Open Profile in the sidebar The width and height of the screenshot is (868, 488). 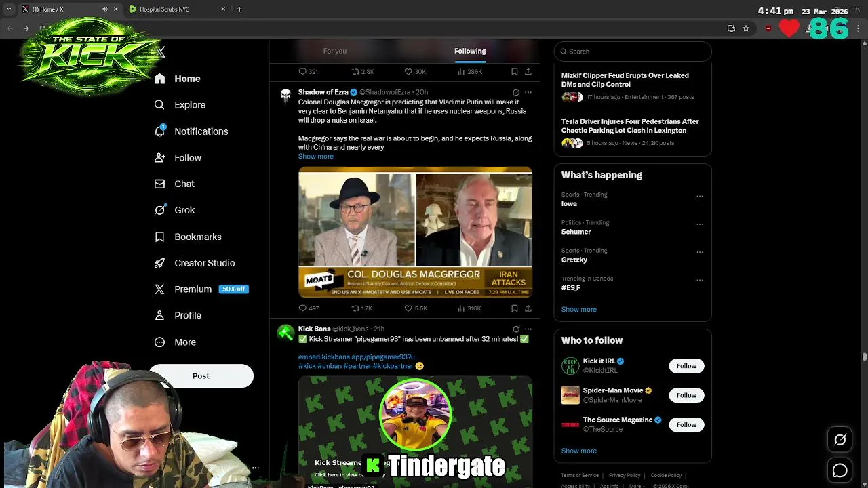(178, 315)
